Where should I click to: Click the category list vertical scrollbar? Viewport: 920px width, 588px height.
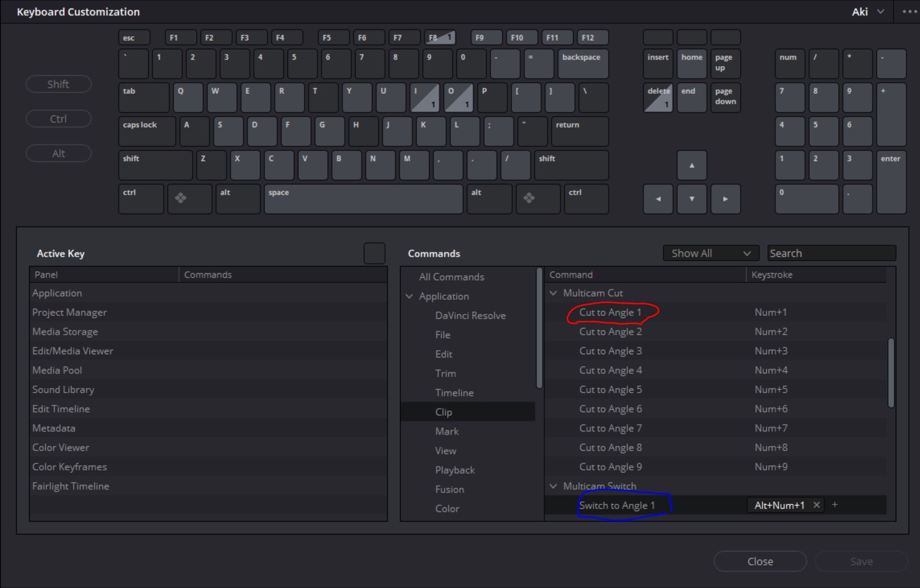click(x=539, y=327)
